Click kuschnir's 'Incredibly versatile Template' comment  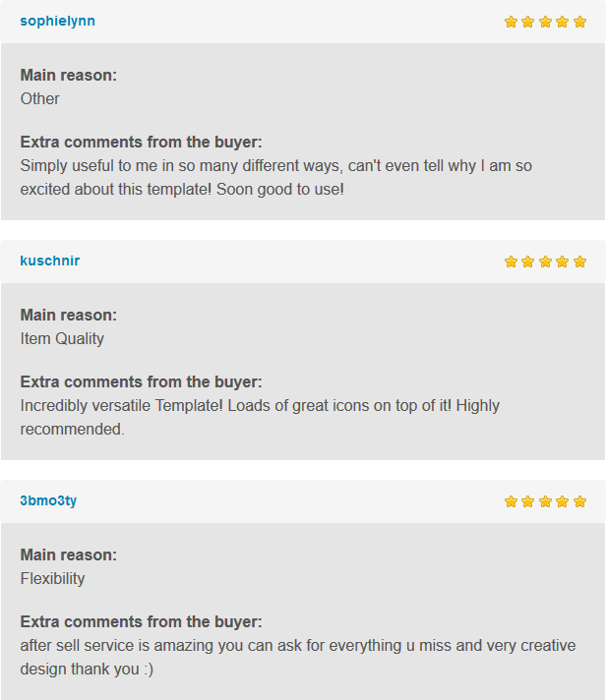[x=260, y=417]
